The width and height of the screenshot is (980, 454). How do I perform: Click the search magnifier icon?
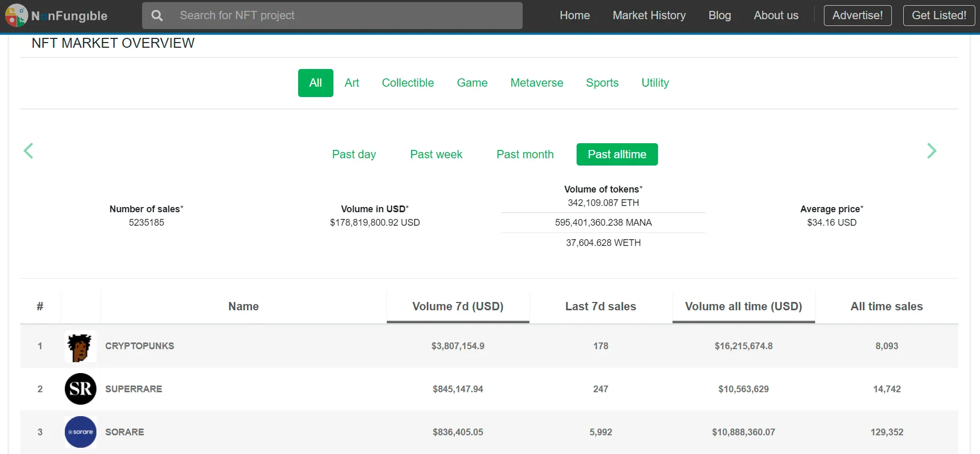(x=157, y=16)
